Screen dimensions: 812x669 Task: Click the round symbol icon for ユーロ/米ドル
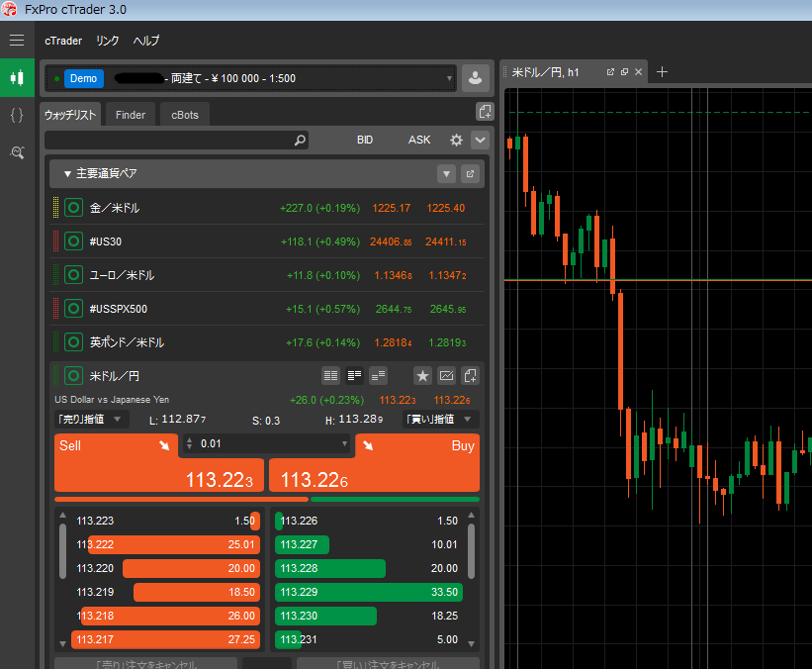(x=73, y=275)
